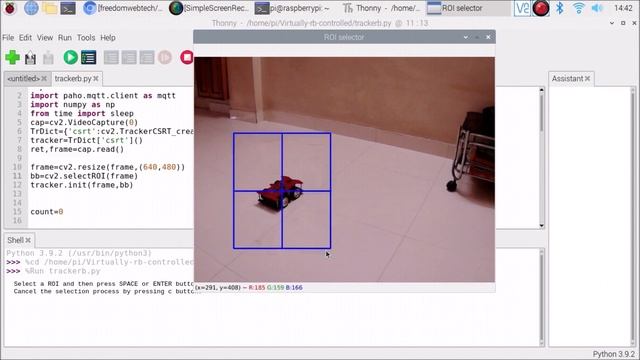Viewport: 640px width, 360px height.
Task: Click the editor scrollbar down arrow
Action: (542, 225)
